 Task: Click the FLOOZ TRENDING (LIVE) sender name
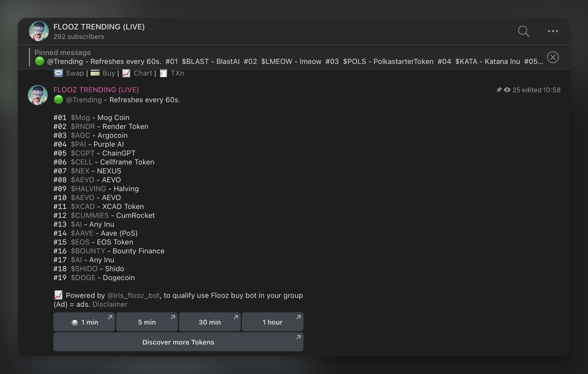click(x=96, y=90)
